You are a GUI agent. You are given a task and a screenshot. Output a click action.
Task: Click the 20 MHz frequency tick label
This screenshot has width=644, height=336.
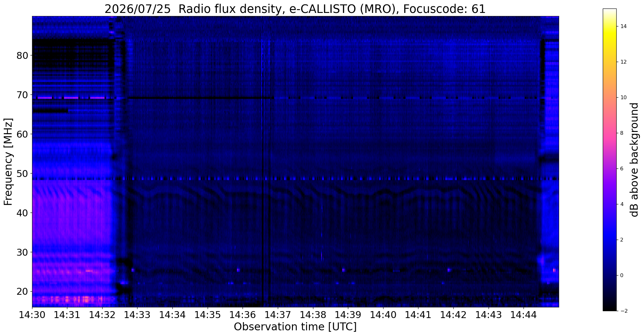(x=22, y=292)
